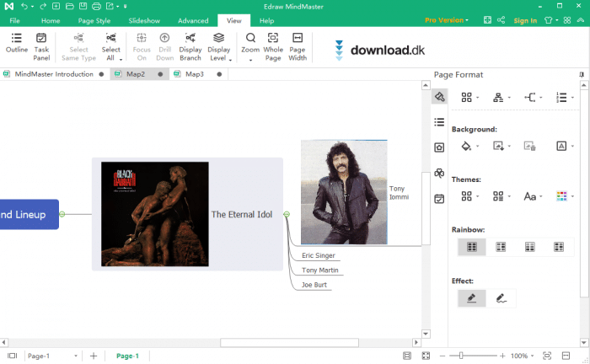Image resolution: width=590 pixels, height=364 pixels.
Task: Select the third Rainbow option
Action: (x=530, y=247)
